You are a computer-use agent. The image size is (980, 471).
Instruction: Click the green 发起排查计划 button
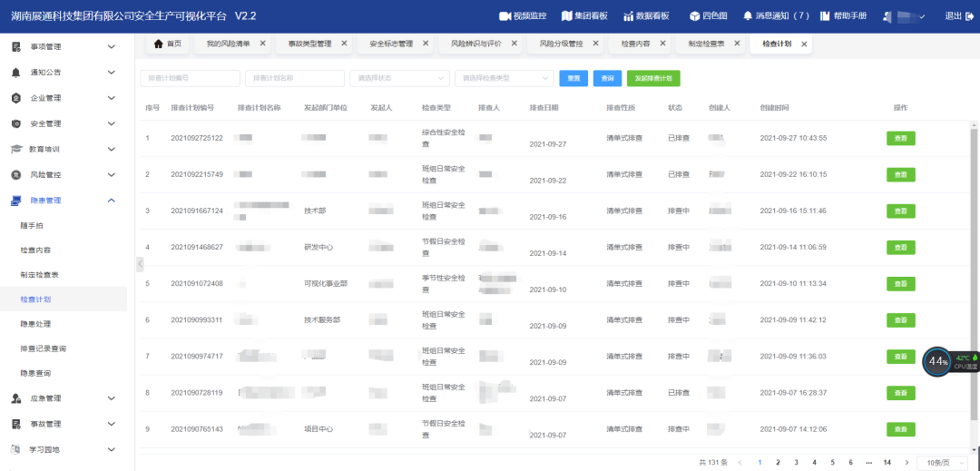pos(653,79)
